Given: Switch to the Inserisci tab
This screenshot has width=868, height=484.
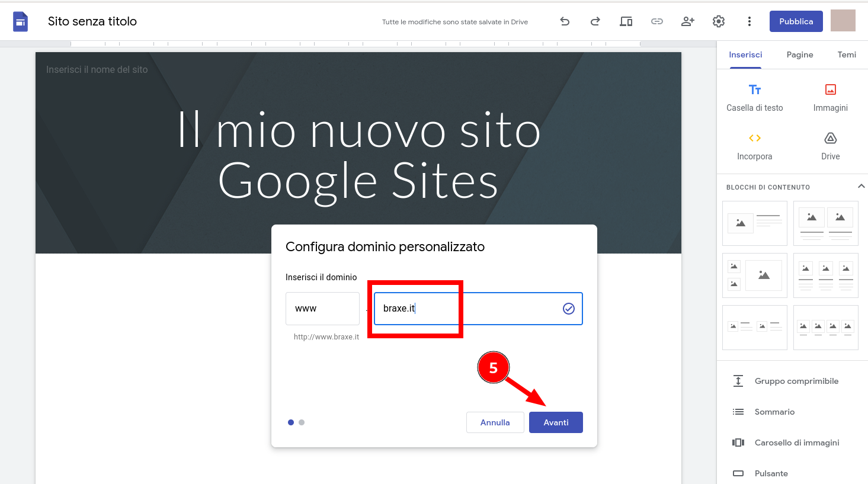Looking at the screenshot, I should coord(745,55).
